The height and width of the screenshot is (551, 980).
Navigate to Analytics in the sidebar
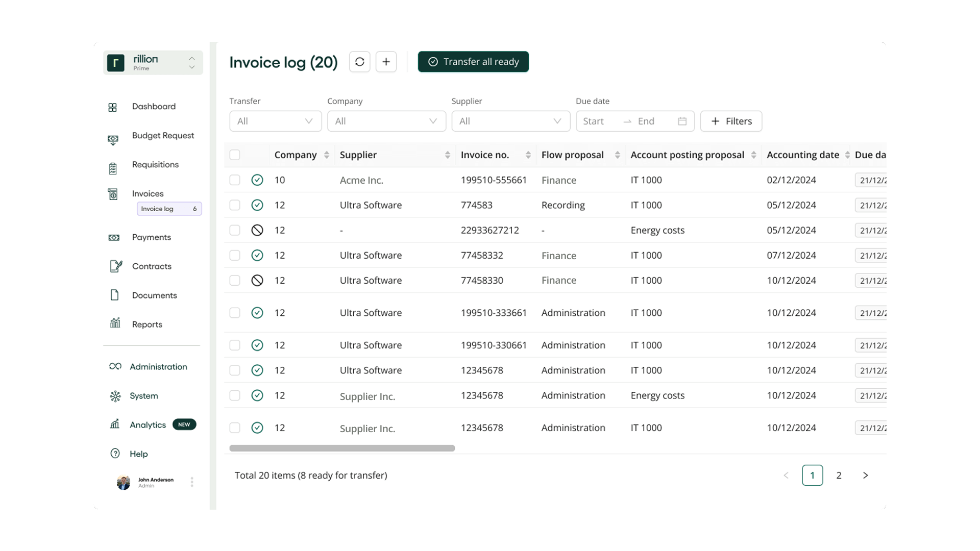click(x=148, y=424)
